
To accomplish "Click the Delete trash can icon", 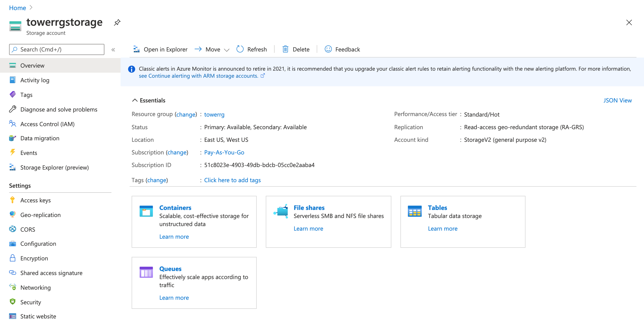I will click(285, 49).
